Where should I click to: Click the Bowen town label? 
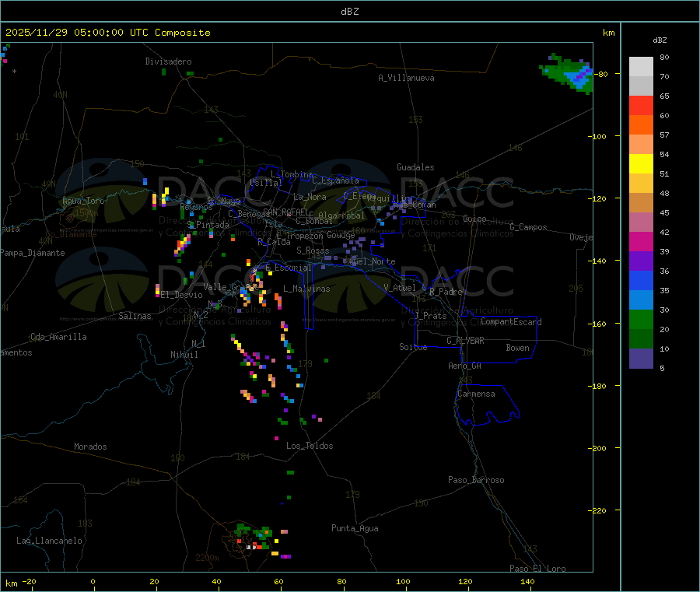pyautogui.click(x=517, y=348)
